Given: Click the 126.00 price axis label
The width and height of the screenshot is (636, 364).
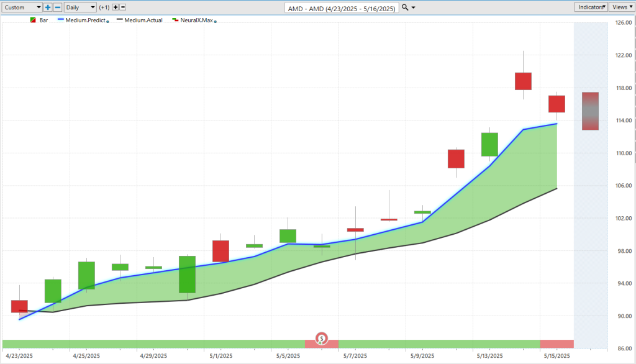Looking at the screenshot, I should pyautogui.click(x=624, y=23).
